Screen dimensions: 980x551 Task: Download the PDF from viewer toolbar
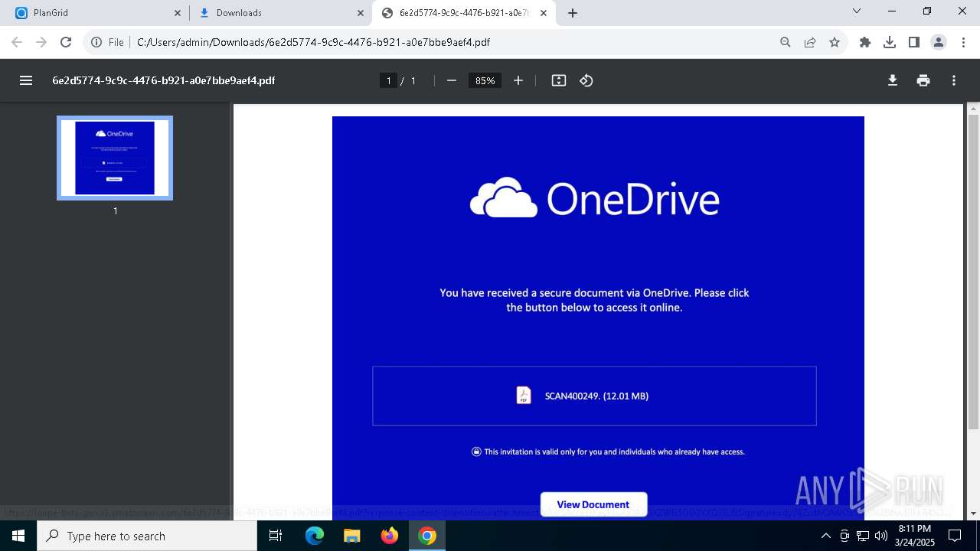pos(893,80)
